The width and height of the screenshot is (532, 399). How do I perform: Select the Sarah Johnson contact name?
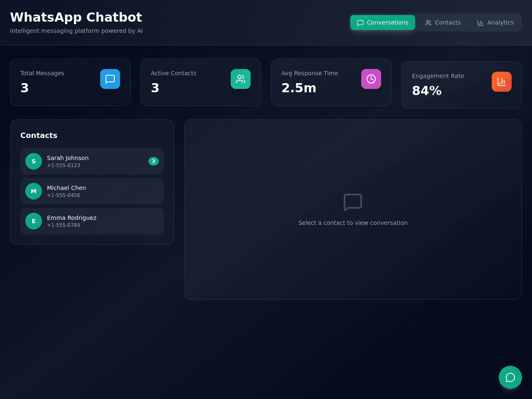(68, 158)
